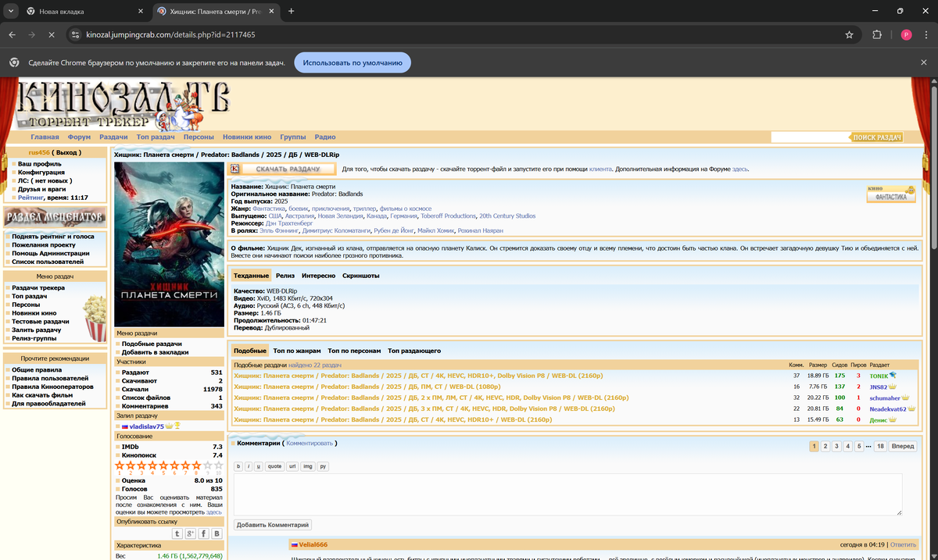
Task: Click into the comment text area
Action: (x=567, y=494)
